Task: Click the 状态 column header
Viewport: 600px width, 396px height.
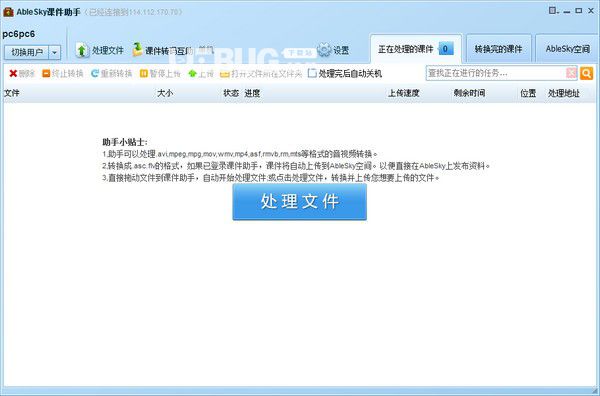Action: point(231,93)
